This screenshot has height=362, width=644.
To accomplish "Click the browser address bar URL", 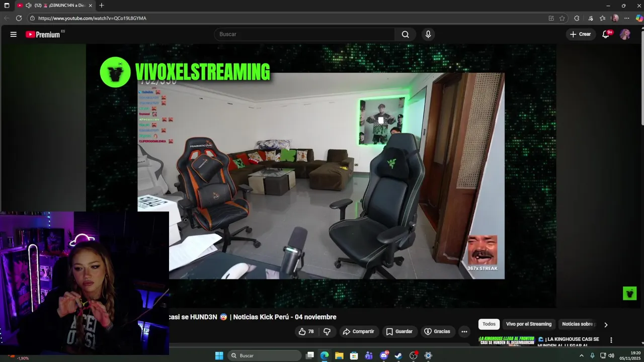I will (92, 18).
